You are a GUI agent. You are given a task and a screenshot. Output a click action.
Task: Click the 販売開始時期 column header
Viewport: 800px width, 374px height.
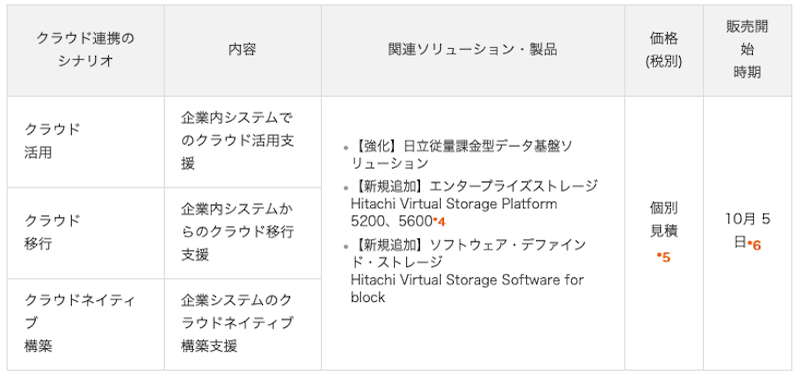(747, 50)
